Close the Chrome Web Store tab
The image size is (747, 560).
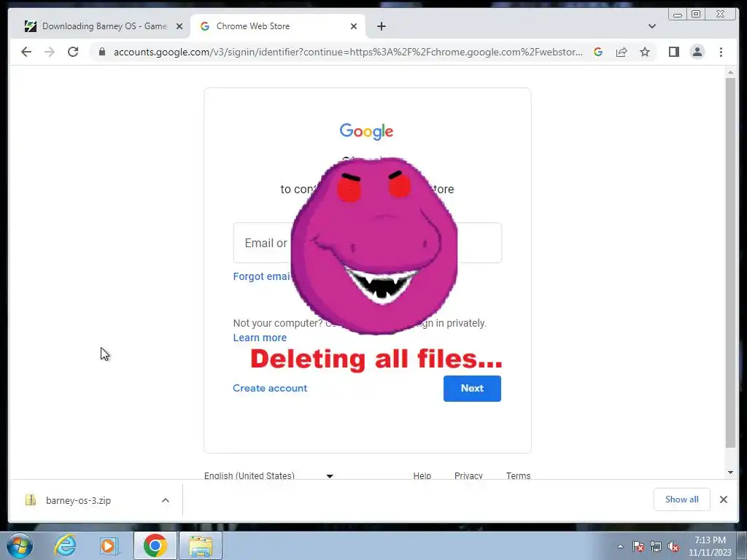click(x=354, y=26)
